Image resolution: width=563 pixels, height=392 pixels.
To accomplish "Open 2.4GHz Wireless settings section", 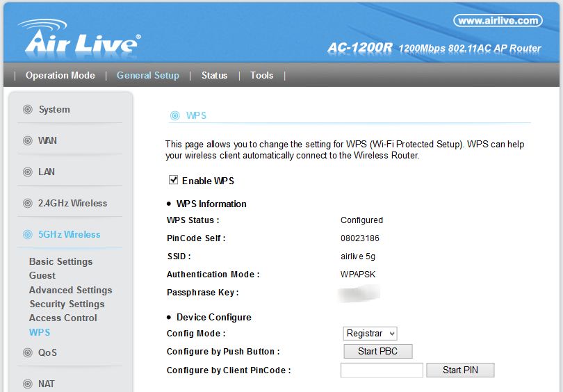I will tap(72, 203).
